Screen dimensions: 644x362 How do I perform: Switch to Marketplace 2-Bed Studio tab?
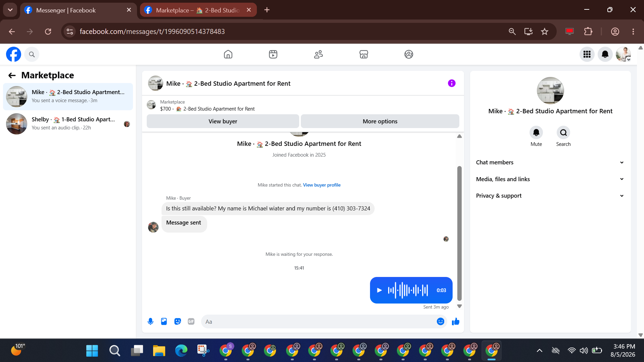tap(197, 10)
